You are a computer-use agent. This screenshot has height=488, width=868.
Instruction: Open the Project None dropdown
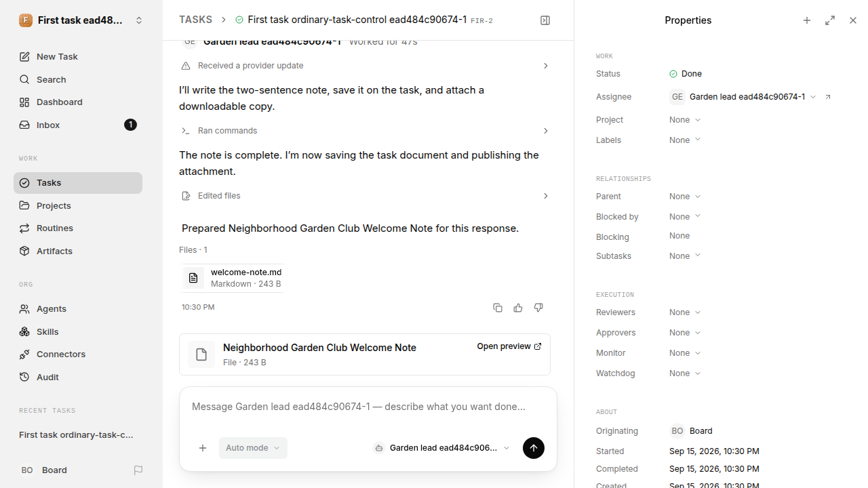point(685,120)
